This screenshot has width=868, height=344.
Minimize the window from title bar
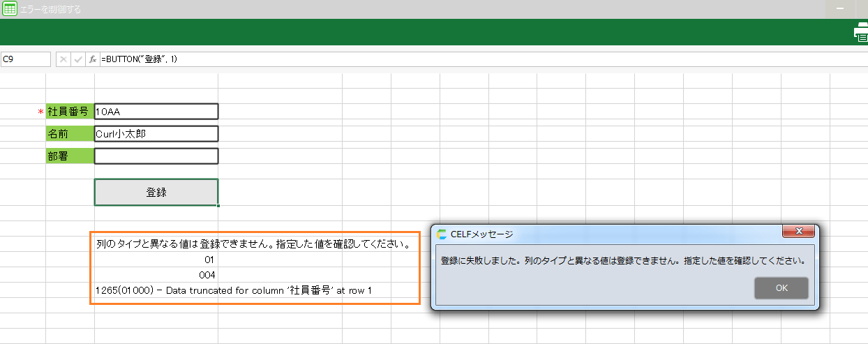coord(840,9)
